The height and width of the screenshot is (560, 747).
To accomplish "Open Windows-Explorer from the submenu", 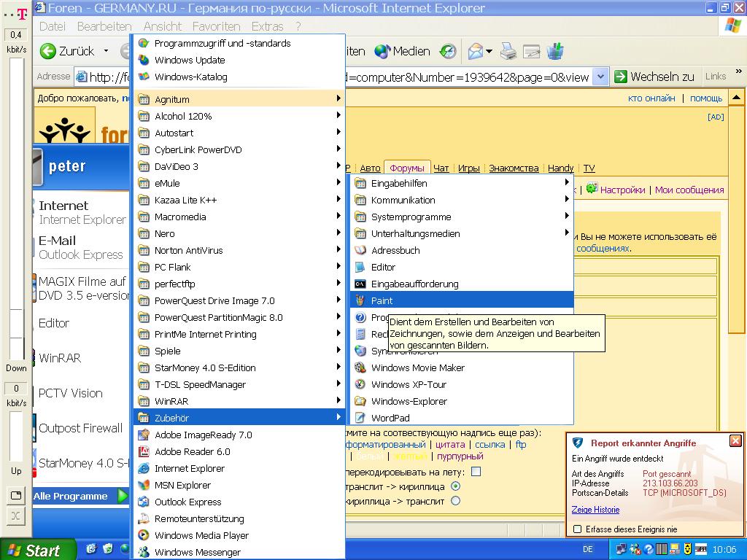I will [x=462, y=401].
